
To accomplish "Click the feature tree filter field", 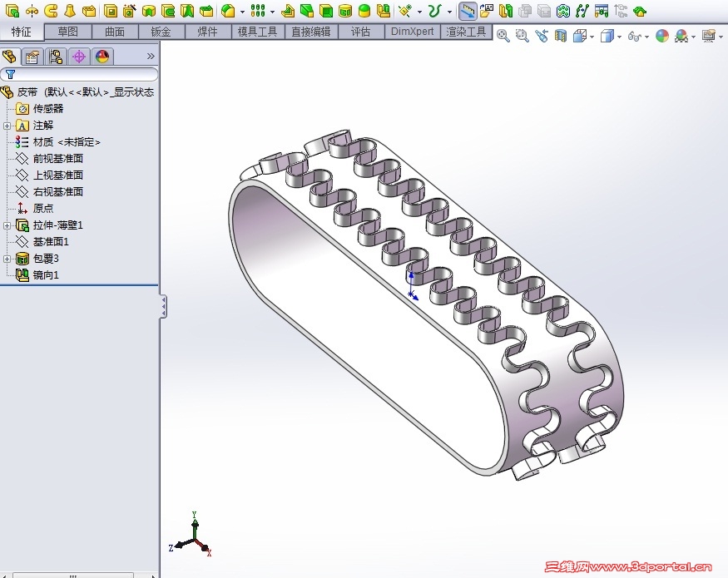I will 79,74.
